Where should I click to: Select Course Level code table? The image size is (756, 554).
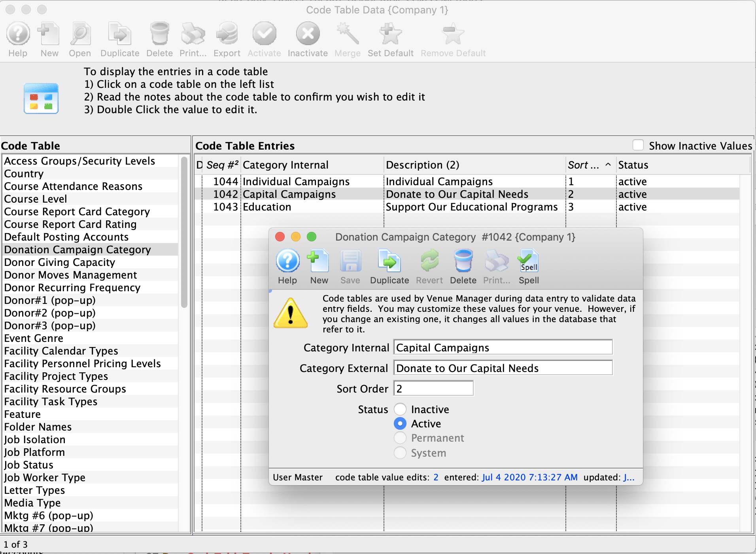(x=90, y=199)
